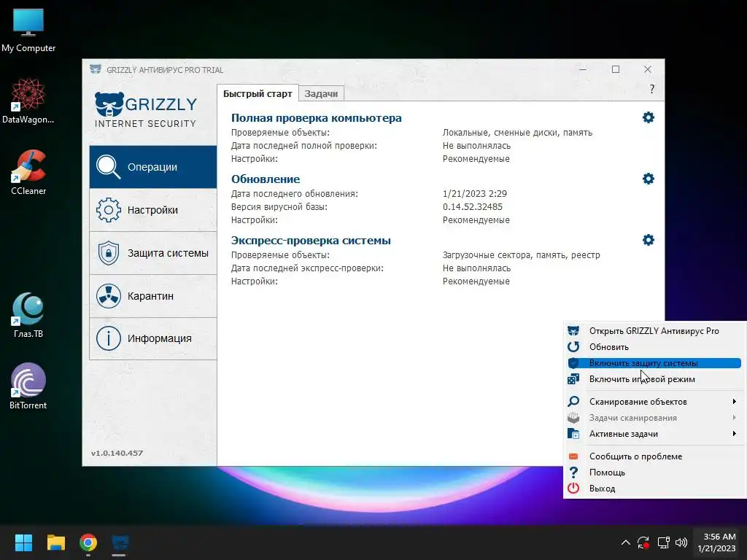
Task: Choose Сообщить о проблеме menu entry
Action: [x=654, y=456]
